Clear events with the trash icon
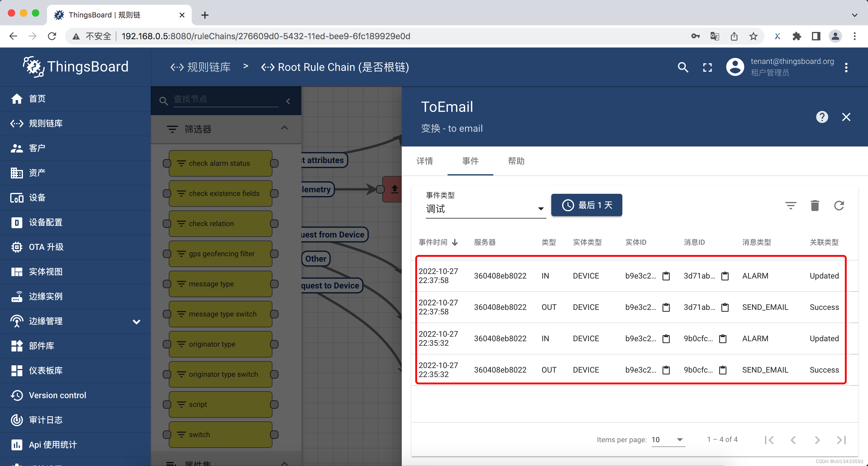 click(x=815, y=206)
